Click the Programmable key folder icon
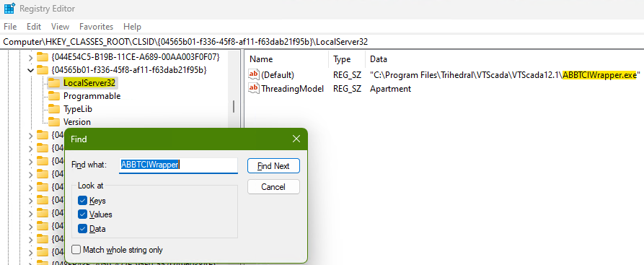 pos(54,96)
